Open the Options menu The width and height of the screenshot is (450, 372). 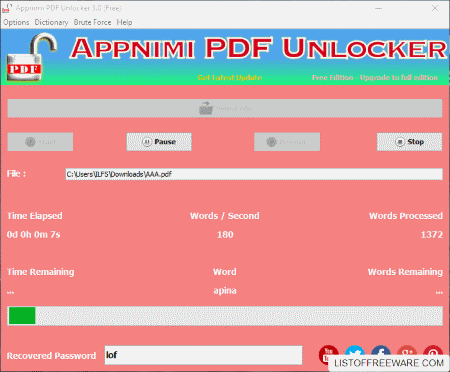[x=16, y=22]
